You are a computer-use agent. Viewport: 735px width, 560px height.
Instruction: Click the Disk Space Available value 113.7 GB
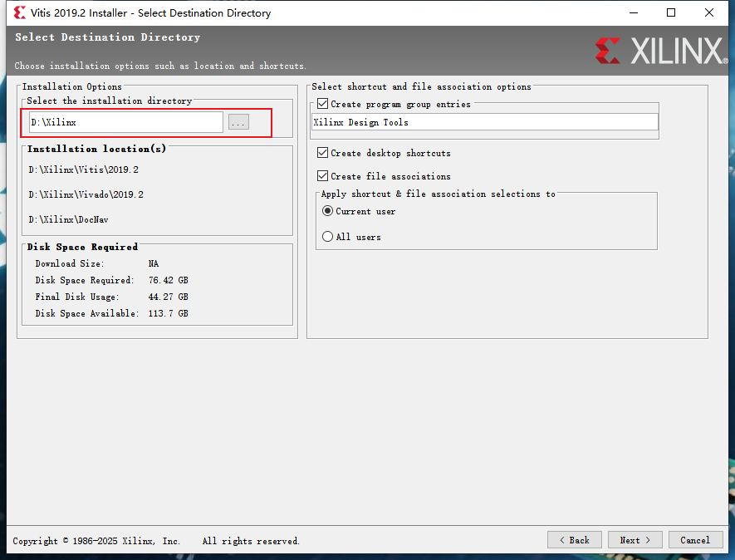click(169, 313)
